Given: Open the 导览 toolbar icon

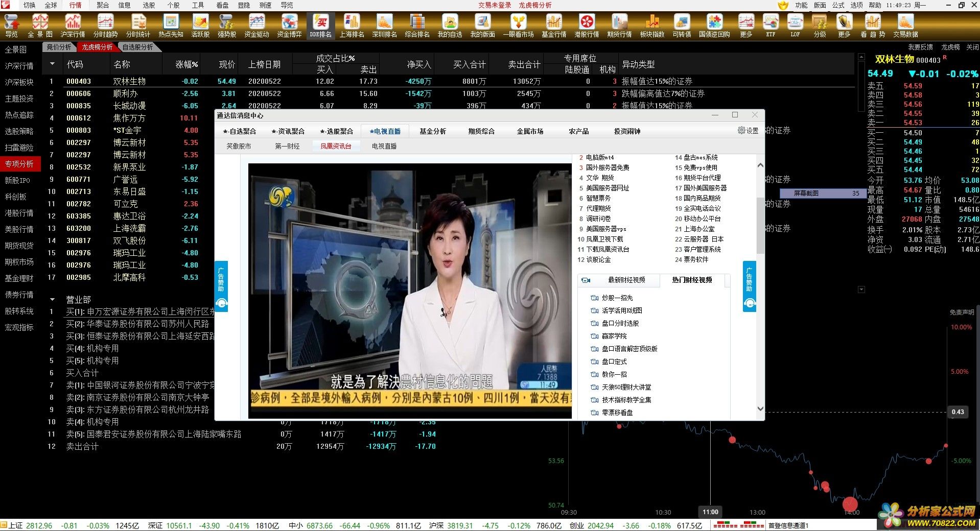Looking at the screenshot, I should click(11, 26).
